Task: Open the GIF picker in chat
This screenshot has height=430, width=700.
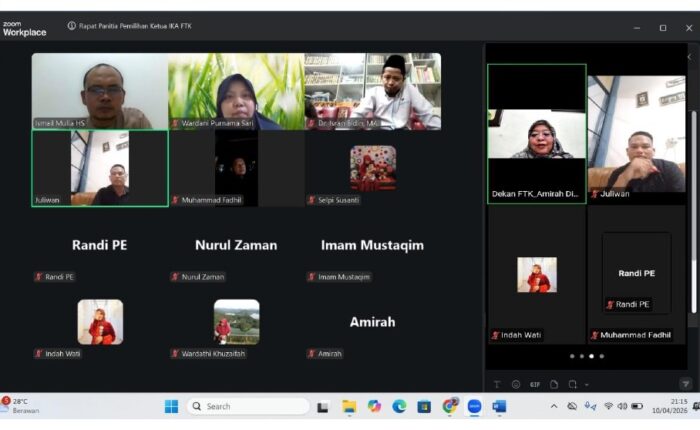Action: tap(535, 384)
